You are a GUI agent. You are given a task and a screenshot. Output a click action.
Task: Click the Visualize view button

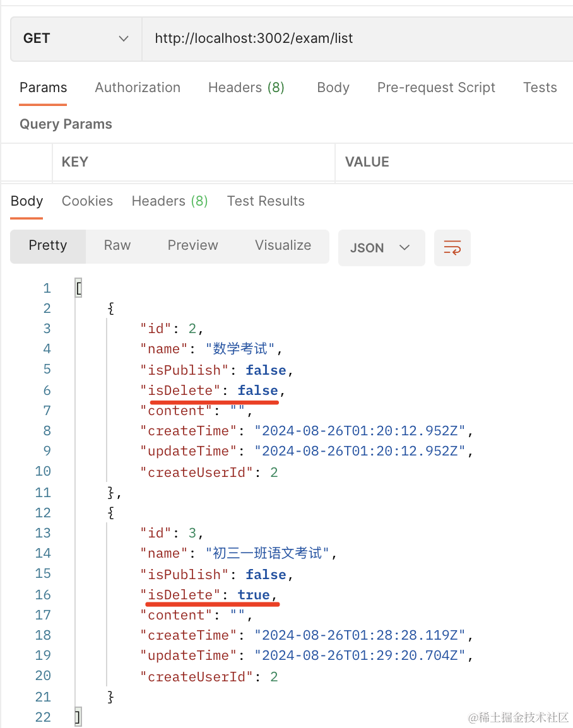click(283, 245)
